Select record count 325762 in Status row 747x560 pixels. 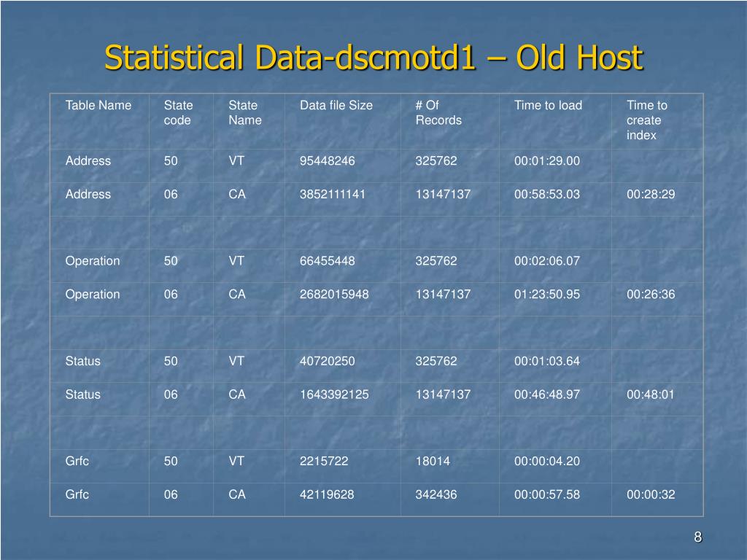pyautogui.click(x=436, y=361)
